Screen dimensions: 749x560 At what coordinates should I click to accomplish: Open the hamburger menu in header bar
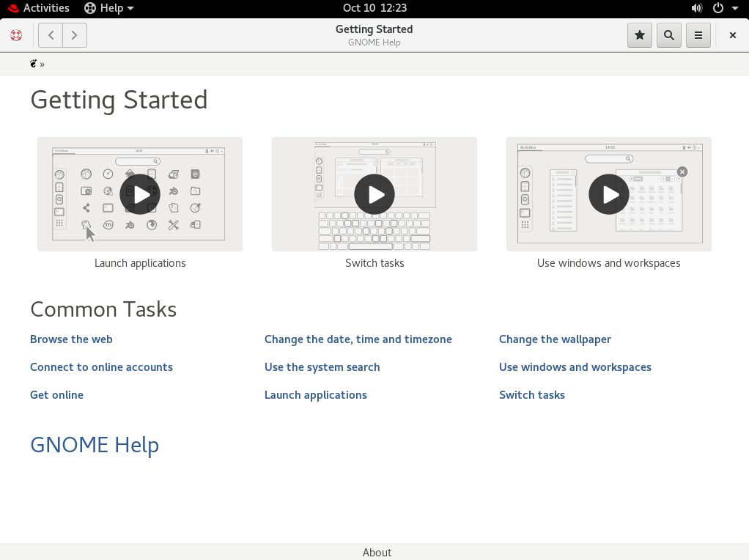pyautogui.click(x=698, y=35)
